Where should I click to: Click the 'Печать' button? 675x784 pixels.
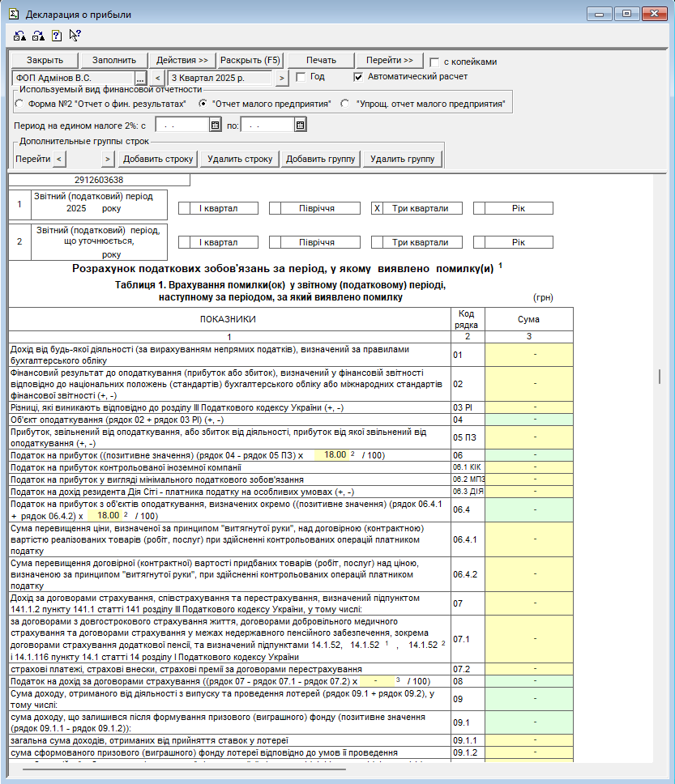point(322,61)
